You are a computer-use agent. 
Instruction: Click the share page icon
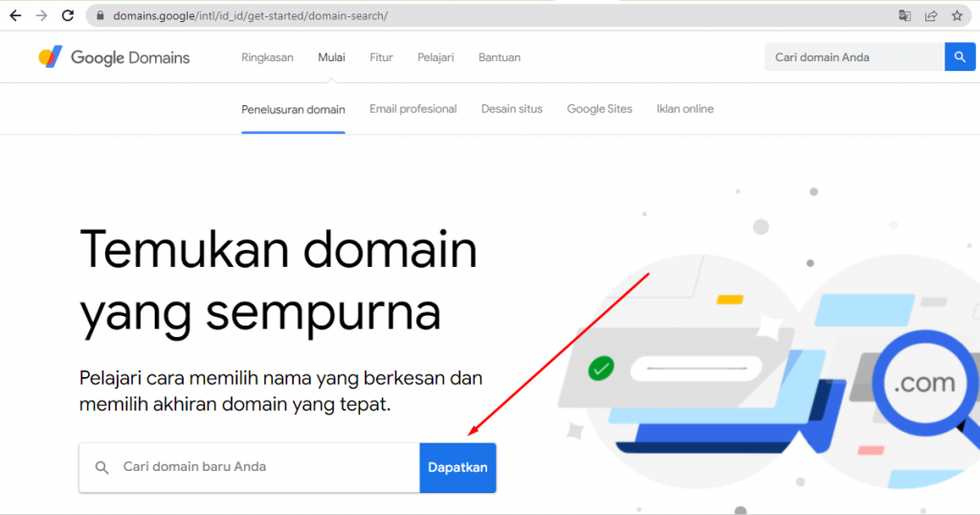930,16
